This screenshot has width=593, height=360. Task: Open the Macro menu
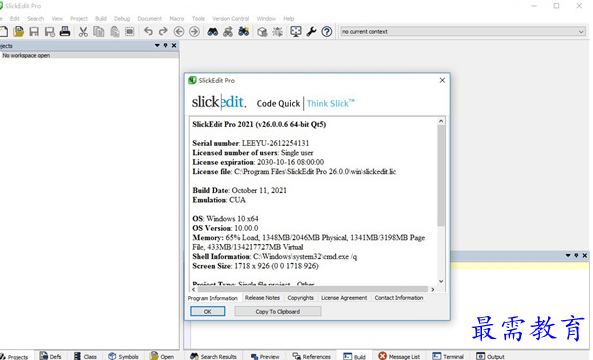click(x=177, y=19)
